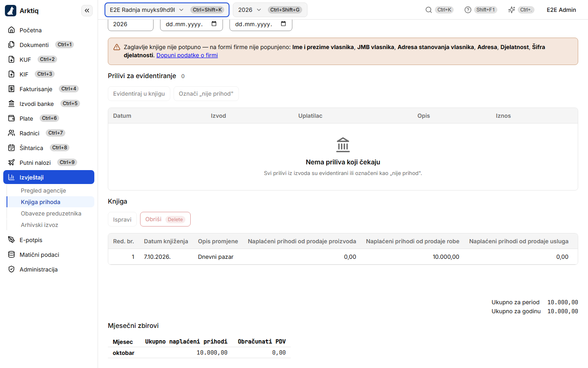Click the Radnici people icon
588x368 pixels.
11,133
